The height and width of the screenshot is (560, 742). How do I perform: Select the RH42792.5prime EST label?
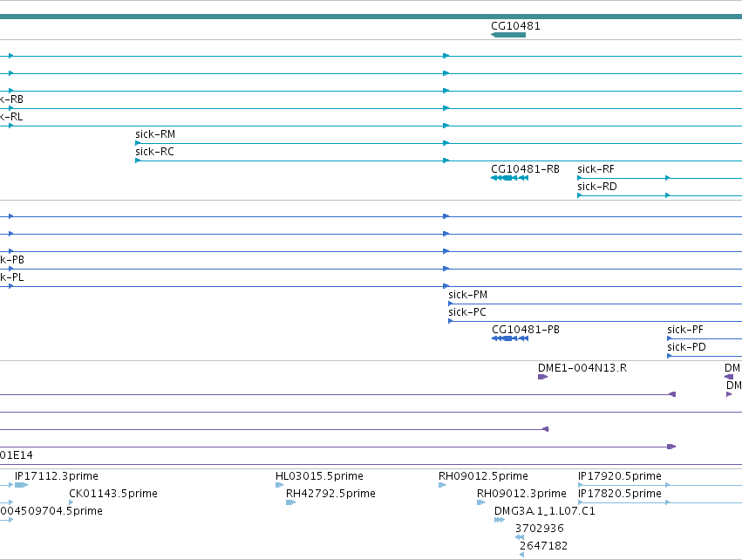pos(330,494)
